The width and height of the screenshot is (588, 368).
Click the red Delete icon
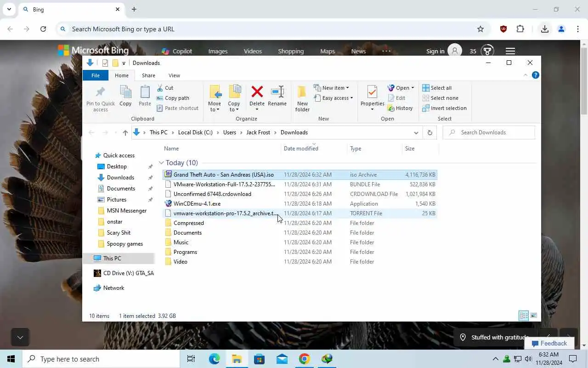tap(257, 92)
